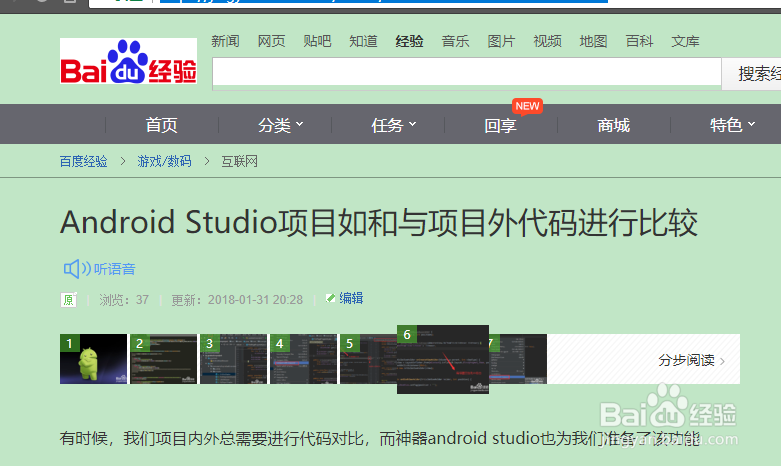Expand the 分类 dropdown menu

point(280,125)
